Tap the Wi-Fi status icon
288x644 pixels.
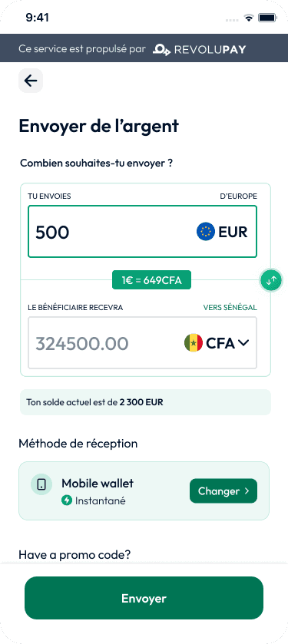[x=249, y=18]
